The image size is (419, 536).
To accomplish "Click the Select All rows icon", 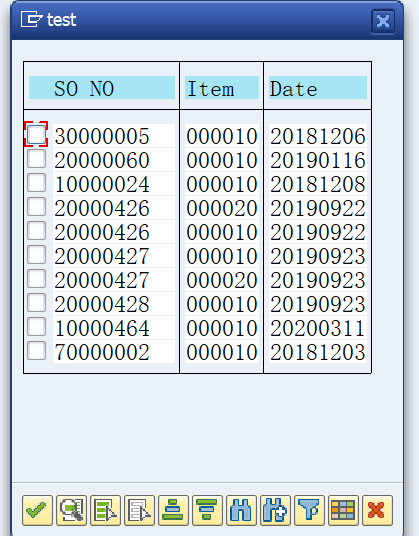I will pos(105,510).
